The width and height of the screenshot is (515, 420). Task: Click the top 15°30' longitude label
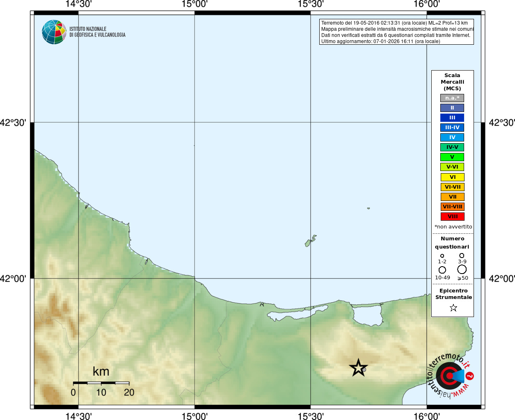(x=311, y=4)
